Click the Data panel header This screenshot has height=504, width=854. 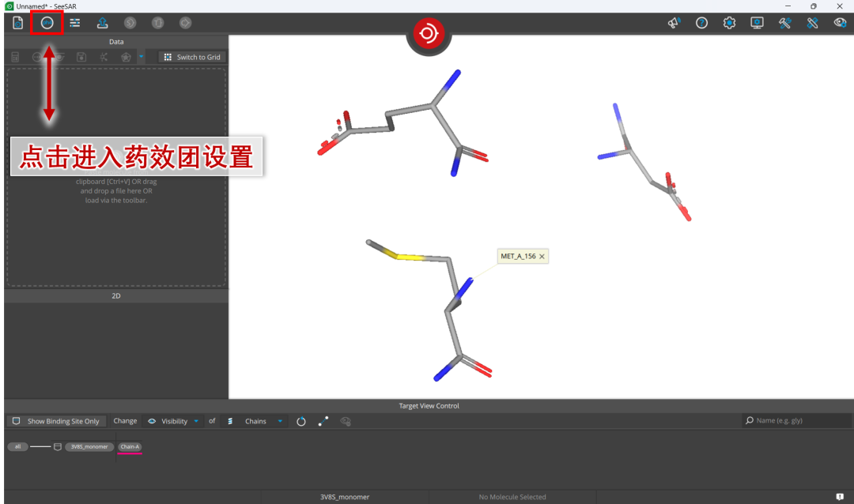tap(116, 42)
